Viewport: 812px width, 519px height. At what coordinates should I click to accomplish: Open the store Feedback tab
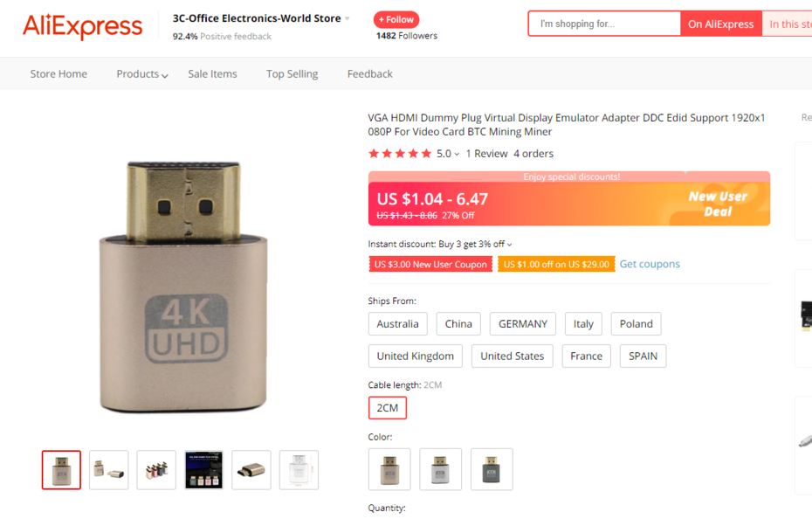(x=369, y=74)
